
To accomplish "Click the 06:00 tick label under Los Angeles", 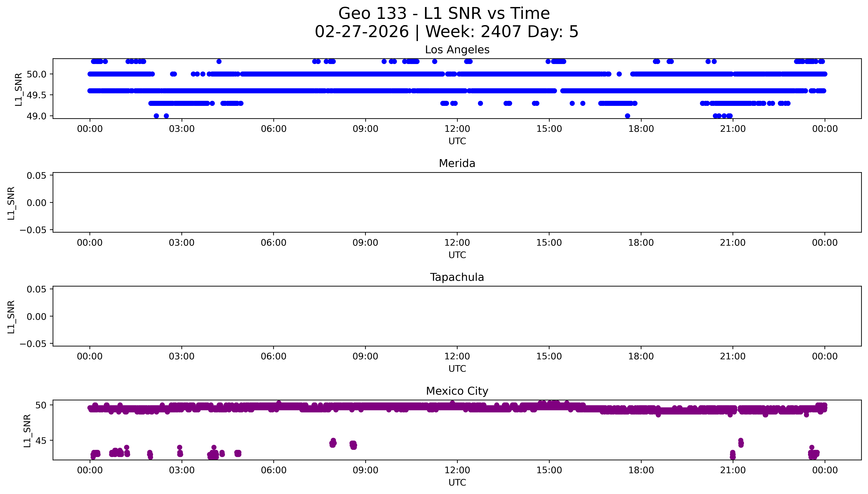I will pyautogui.click(x=274, y=129).
